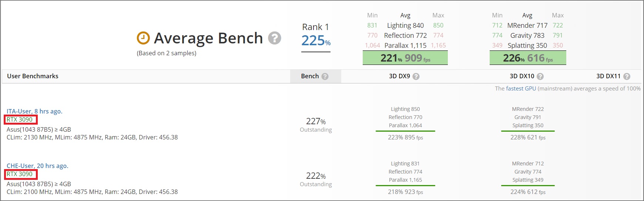Click the Bench column help icon

coord(325,76)
